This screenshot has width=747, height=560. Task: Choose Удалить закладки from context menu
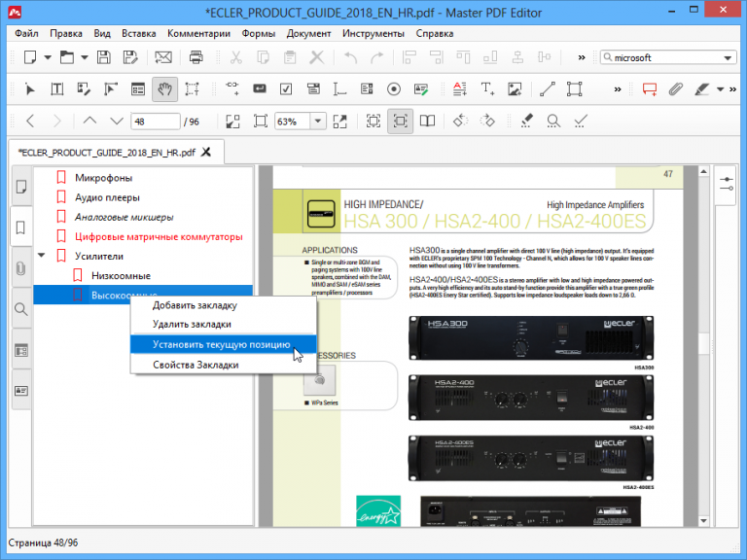(x=223, y=324)
